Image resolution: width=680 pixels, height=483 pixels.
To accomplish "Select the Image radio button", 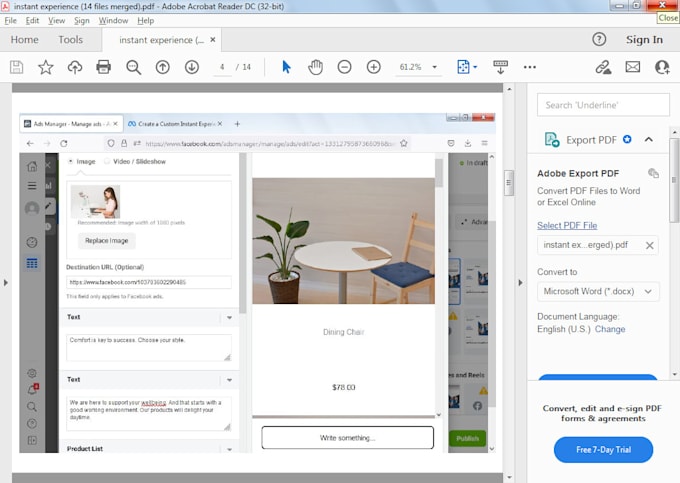I will coord(70,161).
